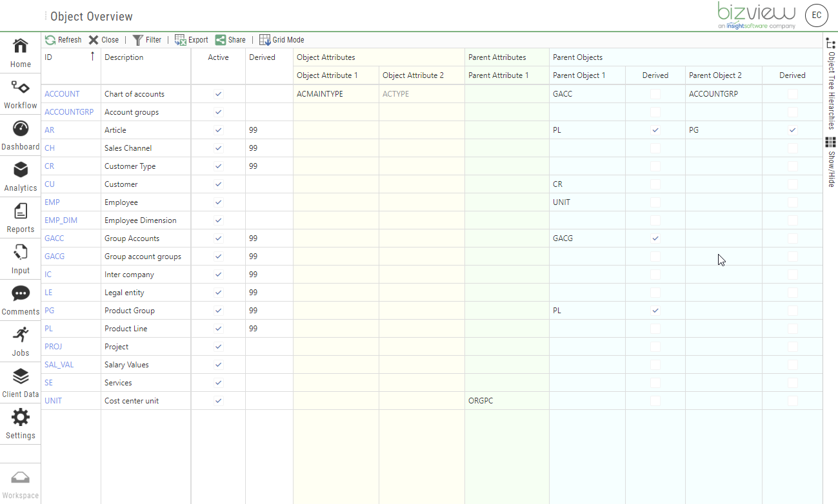Open the EC user profile menu
The width and height of the screenshot is (838, 504).
(816, 15)
